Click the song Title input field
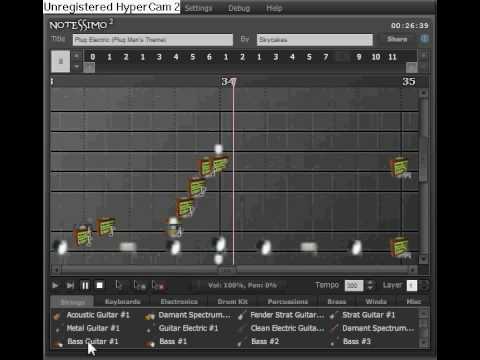The height and width of the screenshot is (360, 480). tap(153, 40)
